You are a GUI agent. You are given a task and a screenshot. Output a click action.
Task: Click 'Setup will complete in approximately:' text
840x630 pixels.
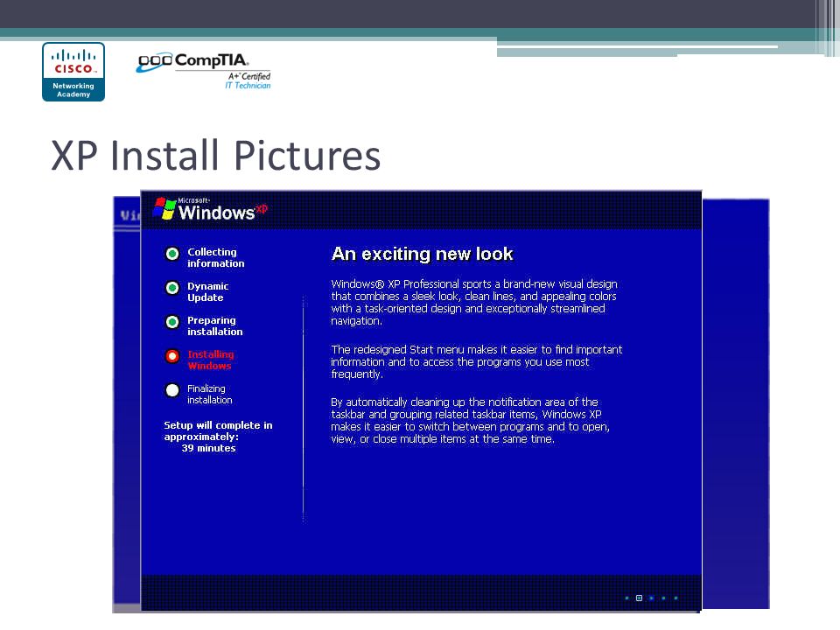pyautogui.click(x=218, y=430)
